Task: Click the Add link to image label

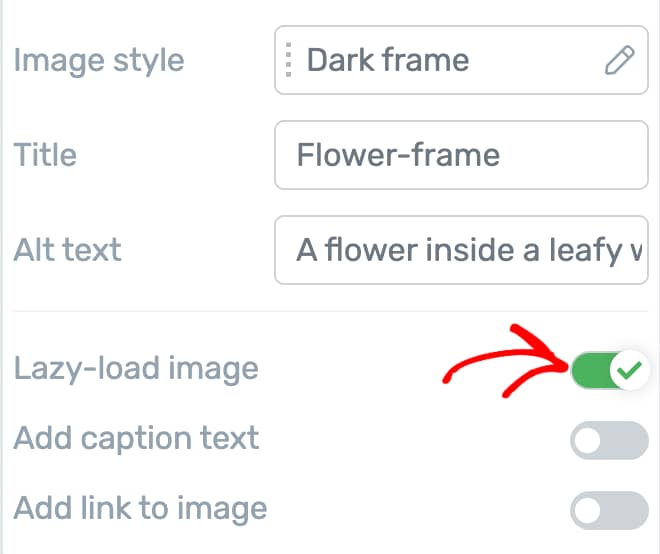Action: (140, 509)
